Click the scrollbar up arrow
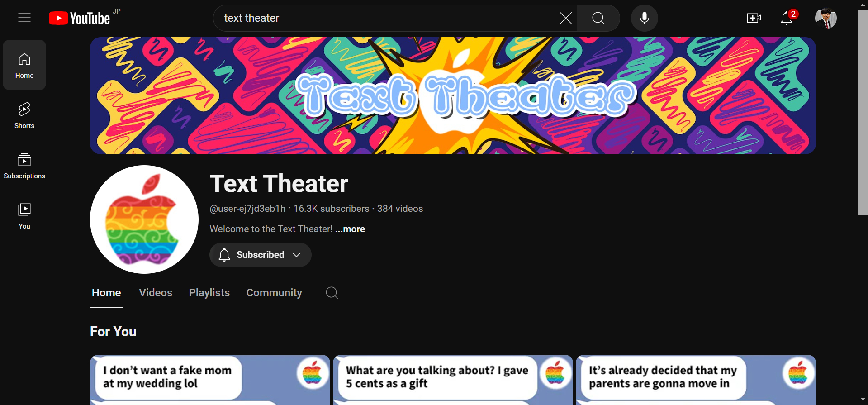The image size is (868, 405). click(x=863, y=5)
